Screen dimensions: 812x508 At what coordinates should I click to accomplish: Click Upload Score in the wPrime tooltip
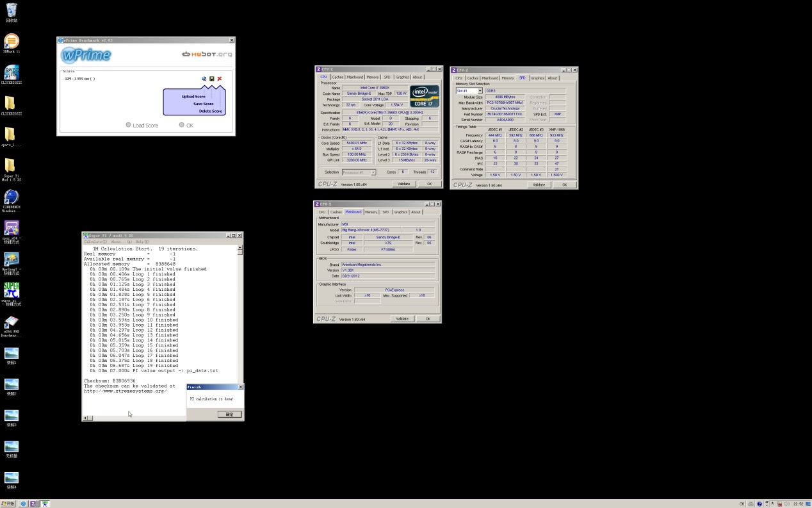point(193,97)
